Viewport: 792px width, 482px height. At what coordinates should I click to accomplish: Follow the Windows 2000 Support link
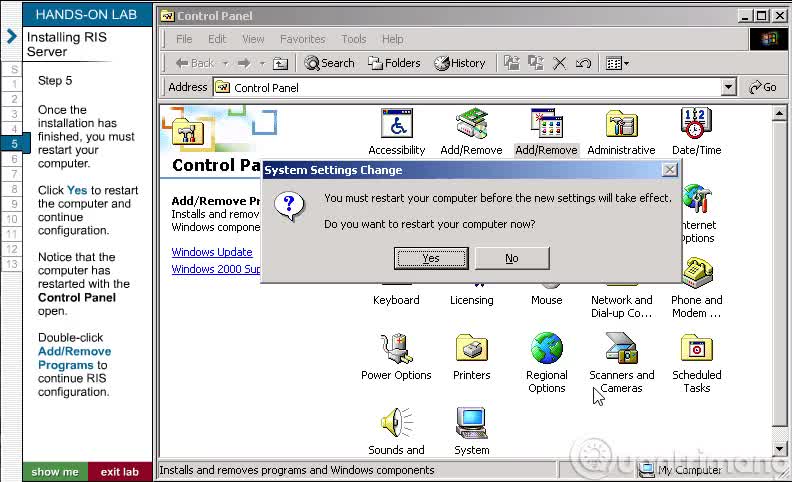(216, 269)
